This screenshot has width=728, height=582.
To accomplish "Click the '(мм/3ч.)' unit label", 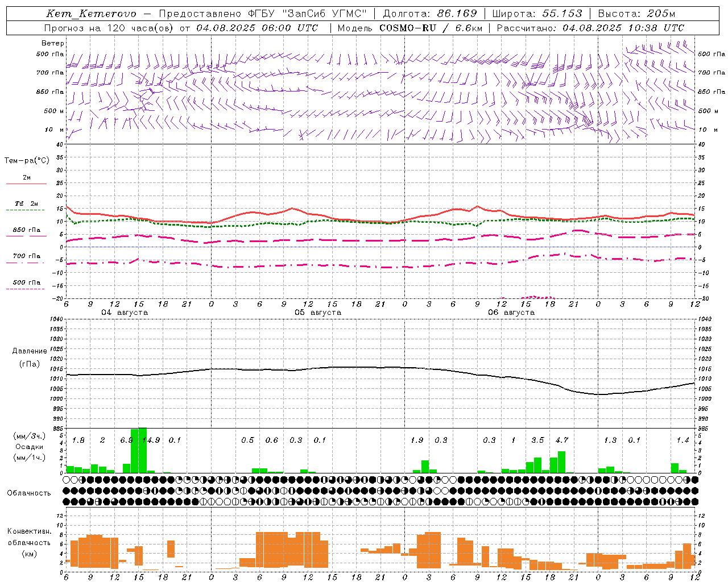I will (x=30, y=436).
